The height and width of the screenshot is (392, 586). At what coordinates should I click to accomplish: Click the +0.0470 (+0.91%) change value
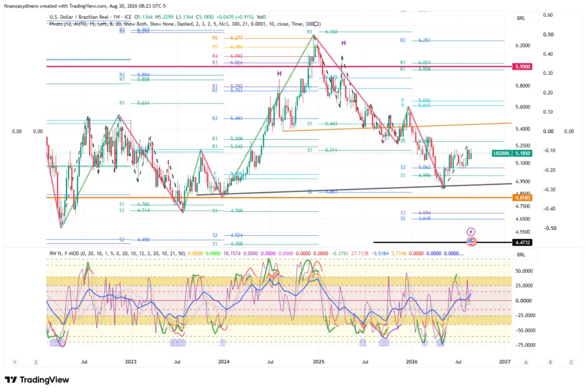coord(234,17)
